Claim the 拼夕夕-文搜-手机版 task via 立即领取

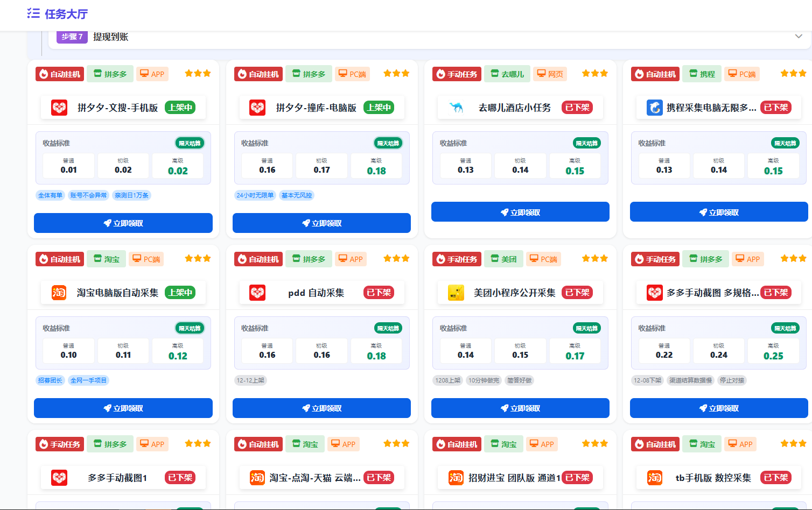123,223
